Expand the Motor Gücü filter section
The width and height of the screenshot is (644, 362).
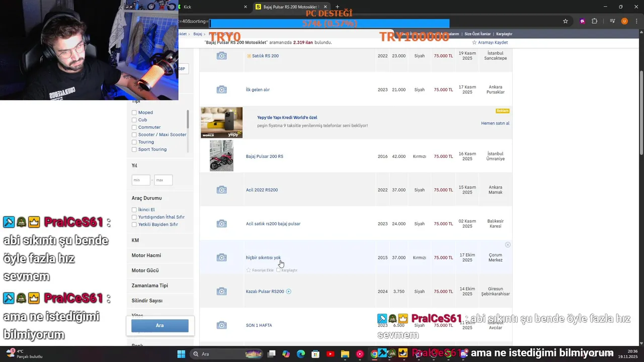(x=160, y=270)
